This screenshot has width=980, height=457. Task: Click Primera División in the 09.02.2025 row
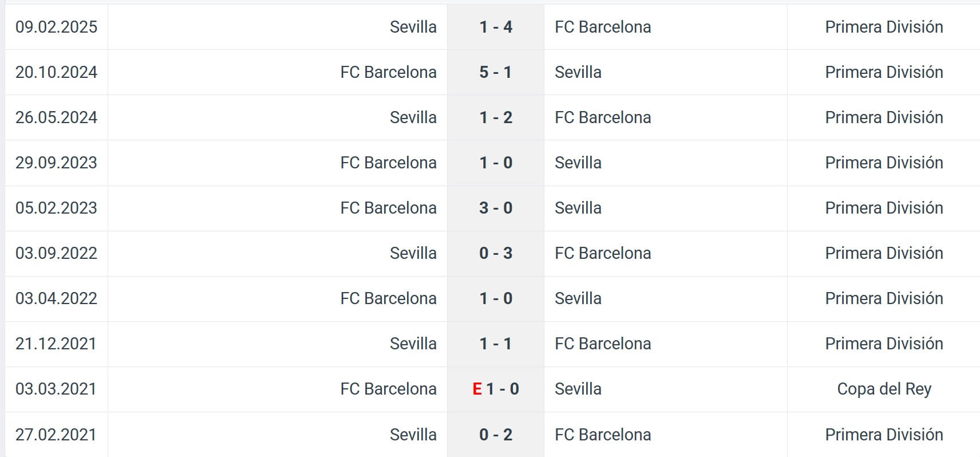(x=884, y=27)
